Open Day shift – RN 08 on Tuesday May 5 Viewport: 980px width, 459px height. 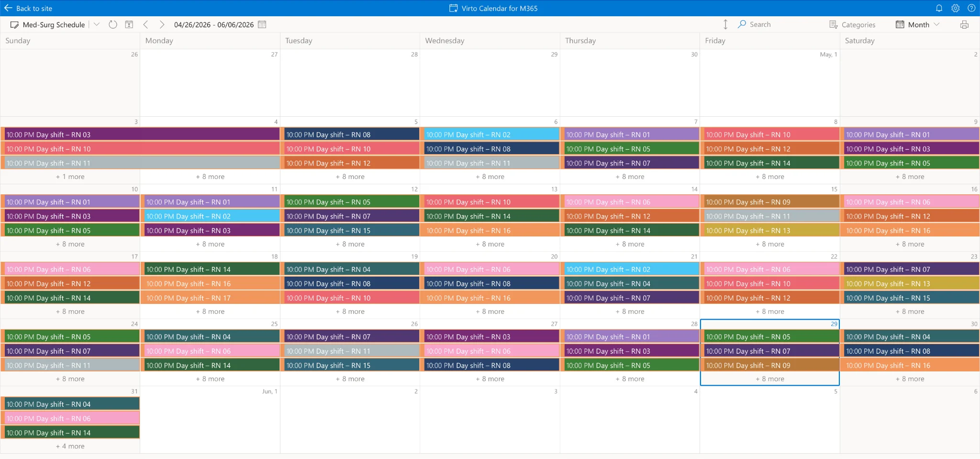(350, 134)
